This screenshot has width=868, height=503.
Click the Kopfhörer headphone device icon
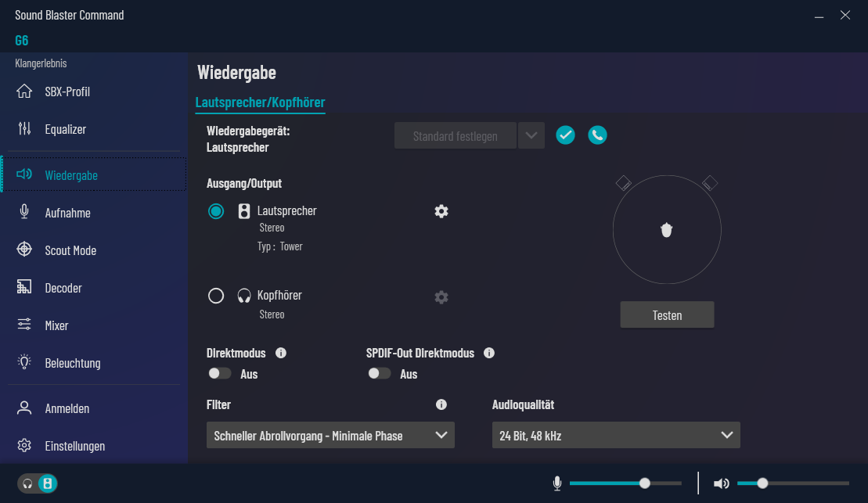point(244,296)
